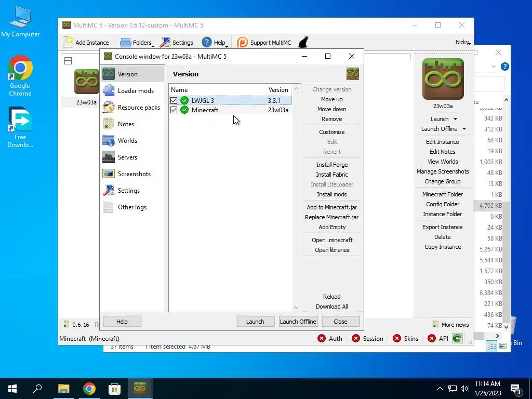Click Reload in version page

point(332,297)
